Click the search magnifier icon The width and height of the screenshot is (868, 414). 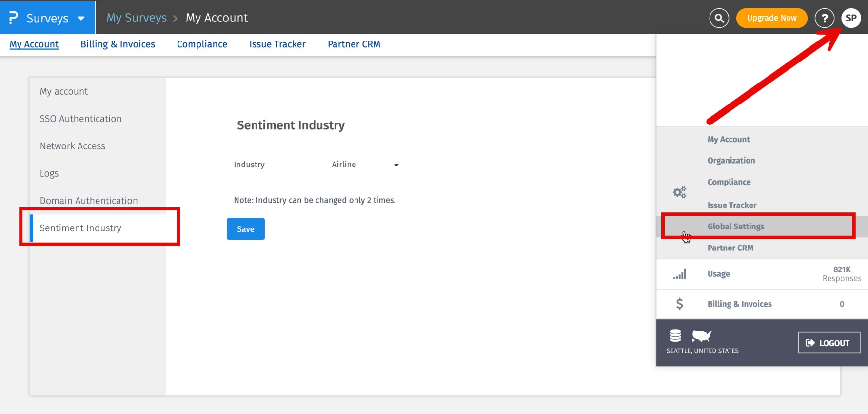coord(719,18)
